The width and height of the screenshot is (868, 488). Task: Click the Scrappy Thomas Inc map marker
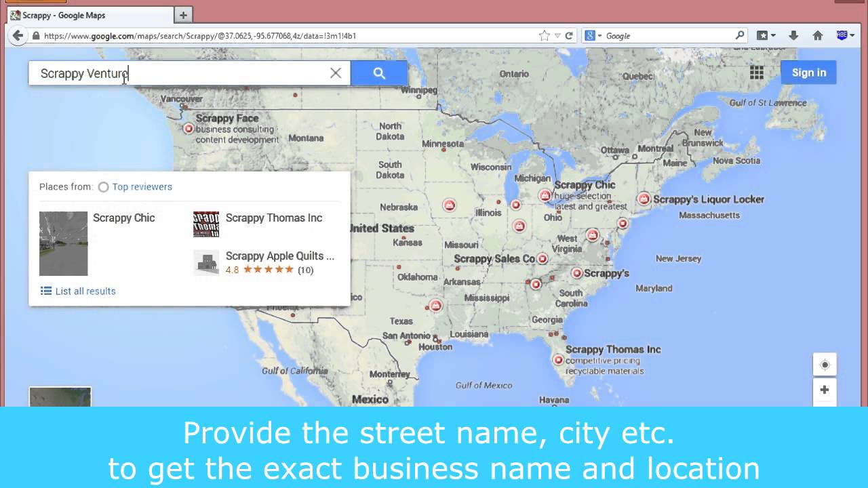coord(558,360)
